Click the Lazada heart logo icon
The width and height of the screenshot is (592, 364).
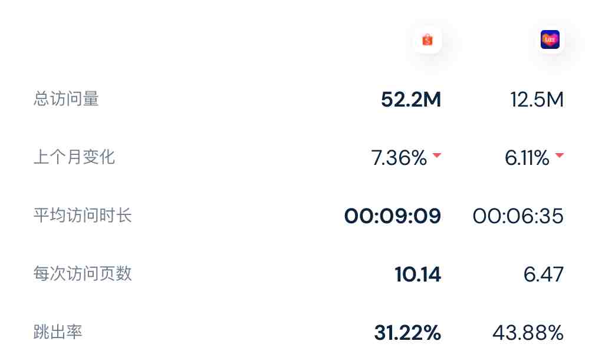(550, 39)
